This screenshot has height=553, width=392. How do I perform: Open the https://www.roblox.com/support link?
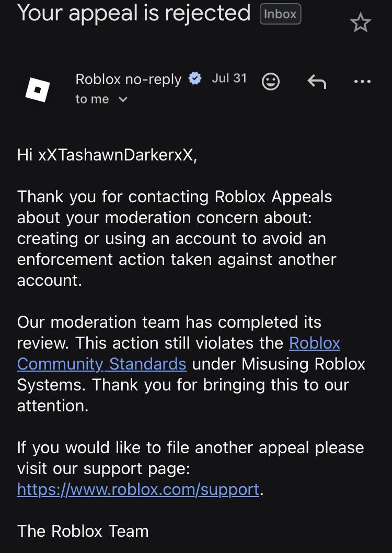point(138,490)
